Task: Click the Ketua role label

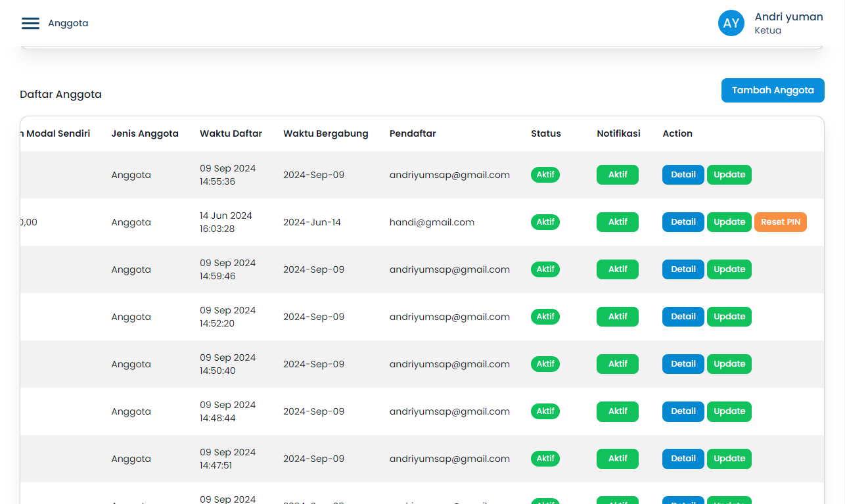Action: (x=767, y=30)
